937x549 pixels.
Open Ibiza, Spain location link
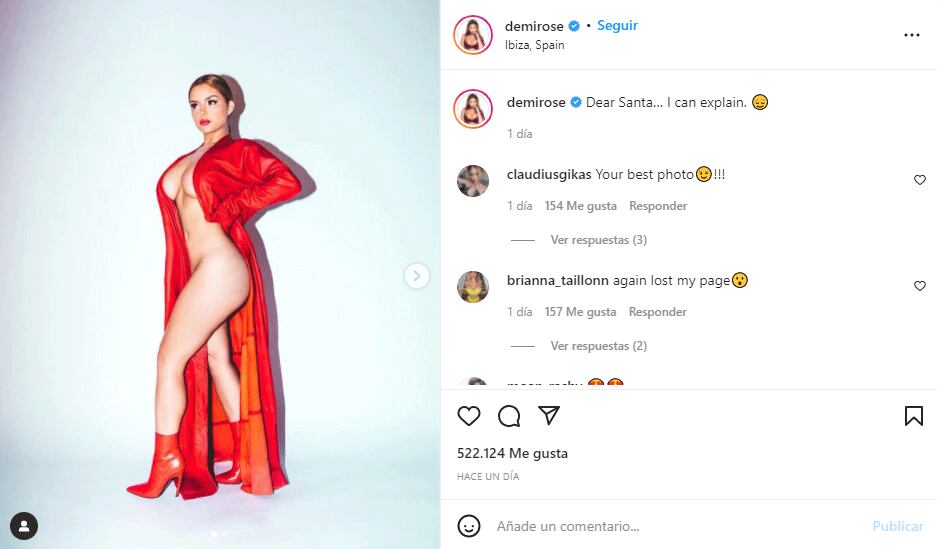pyautogui.click(x=534, y=45)
